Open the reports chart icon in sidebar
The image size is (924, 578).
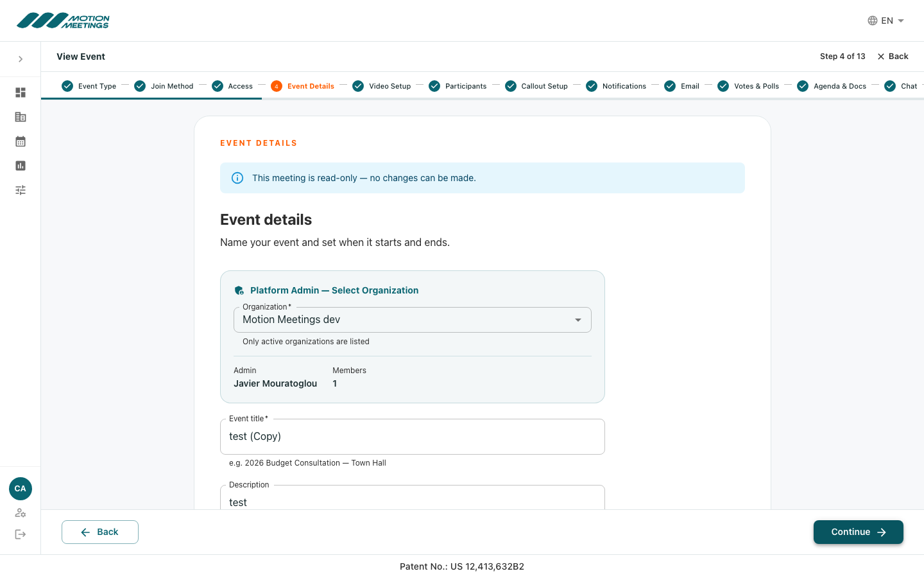coord(21,166)
